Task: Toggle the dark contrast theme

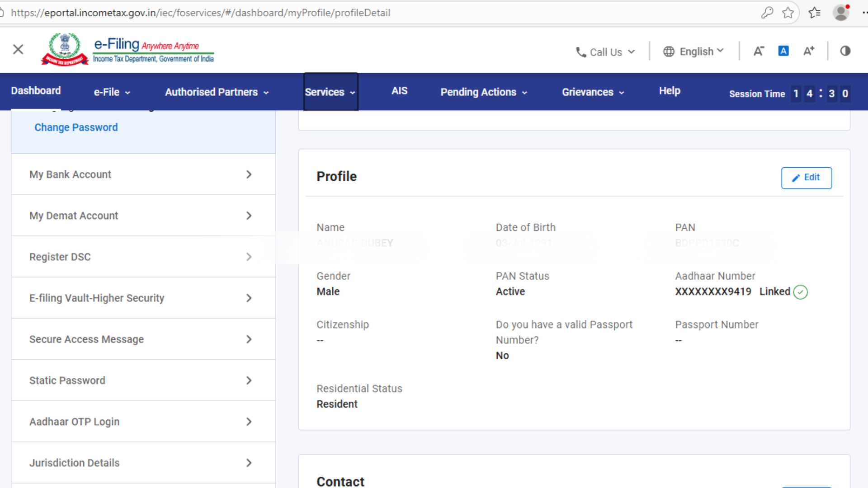Action: pyautogui.click(x=845, y=51)
